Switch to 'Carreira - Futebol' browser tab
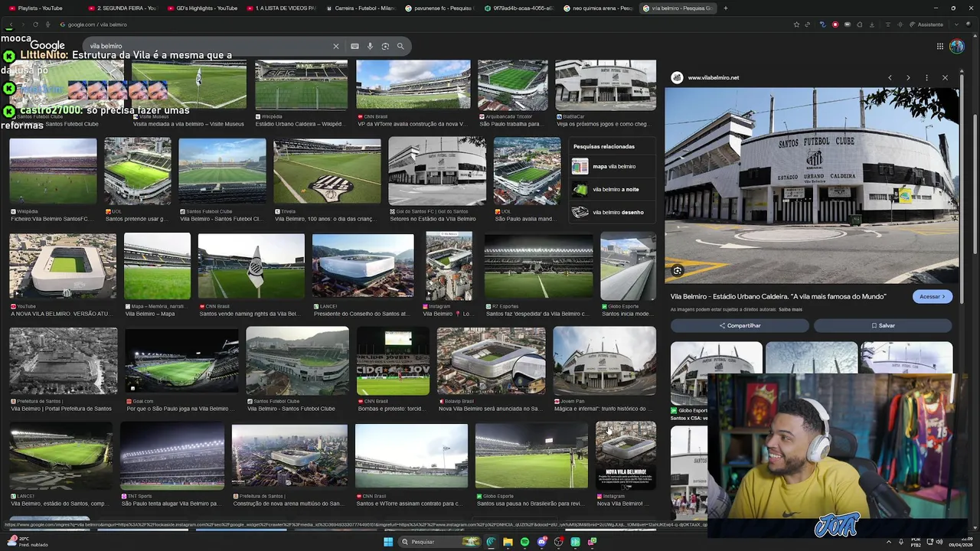980x551 pixels. pos(360,8)
